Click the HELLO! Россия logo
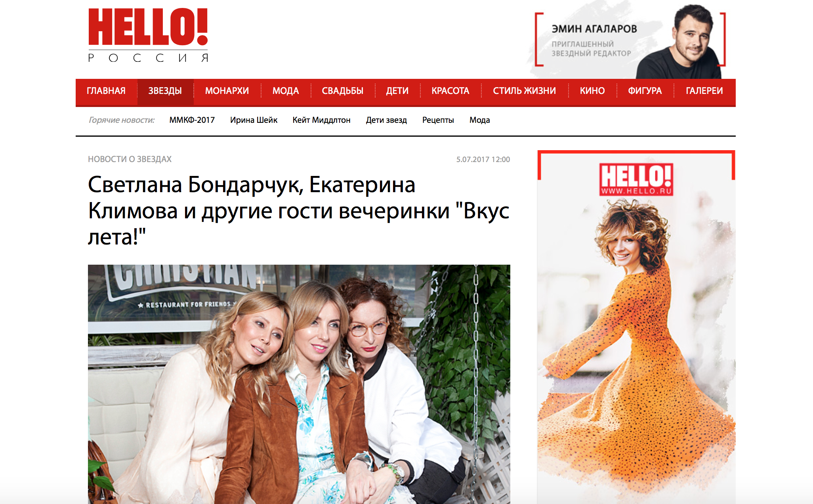 148,35
